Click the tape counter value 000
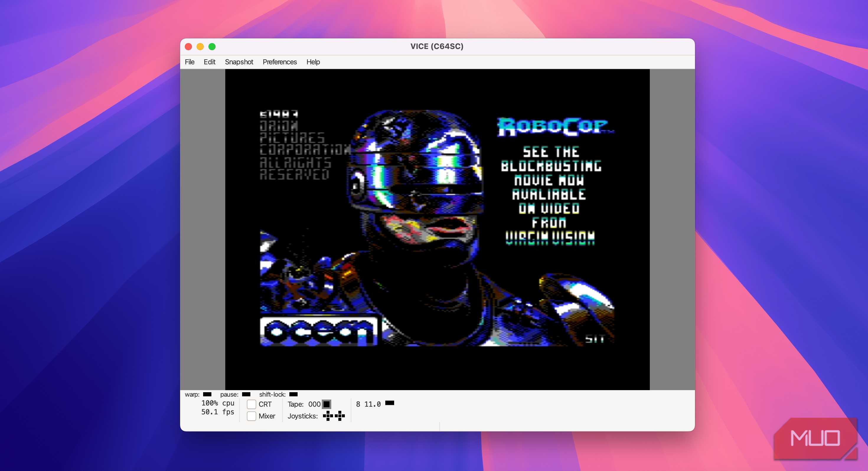The width and height of the screenshot is (868, 471). [x=314, y=404]
